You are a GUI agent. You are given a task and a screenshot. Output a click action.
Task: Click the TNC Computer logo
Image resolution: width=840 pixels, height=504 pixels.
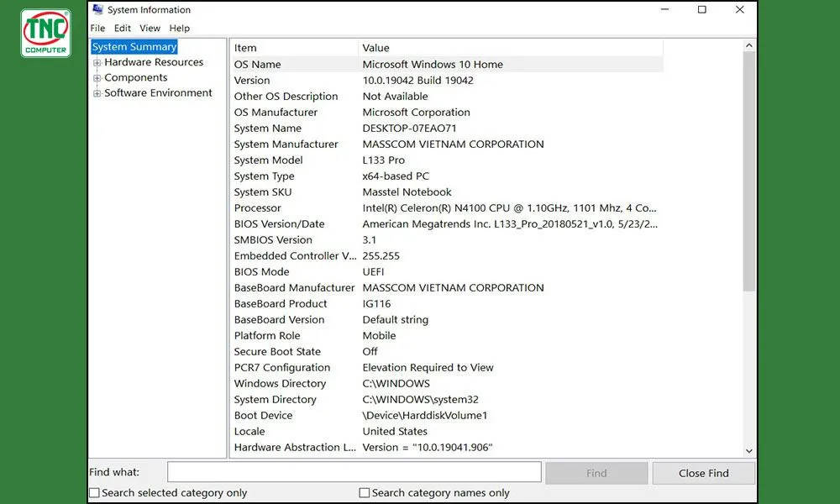point(45,32)
